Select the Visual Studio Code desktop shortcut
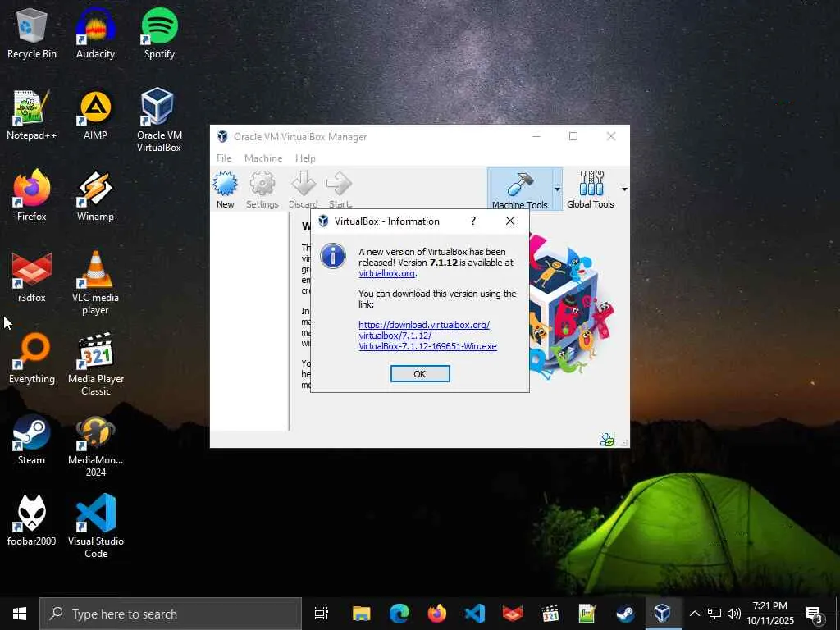This screenshot has width=840, height=630. coord(95,526)
